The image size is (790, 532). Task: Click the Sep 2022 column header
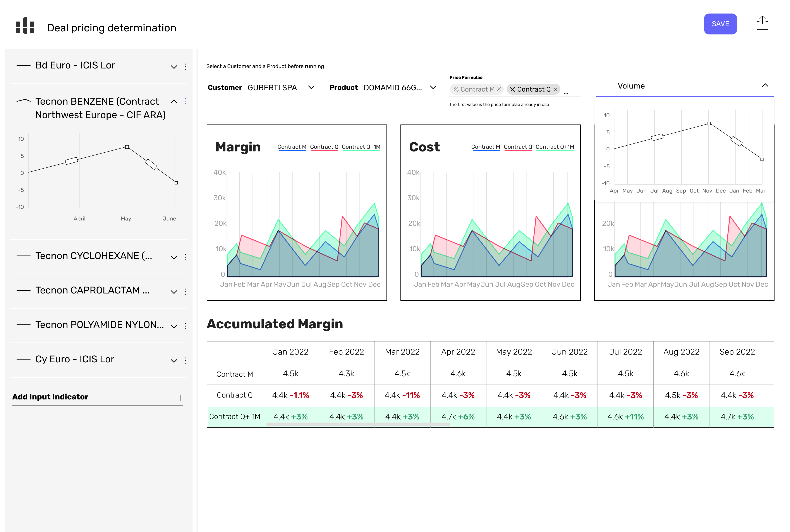[737, 352]
